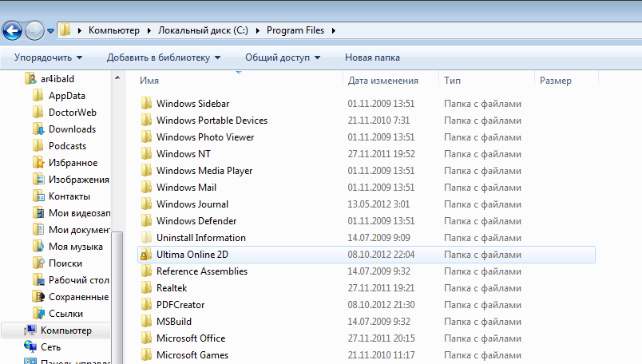Image resolution: width=642 pixels, height=364 pixels.
Task: Sort by the Размер column header
Action: point(556,81)
